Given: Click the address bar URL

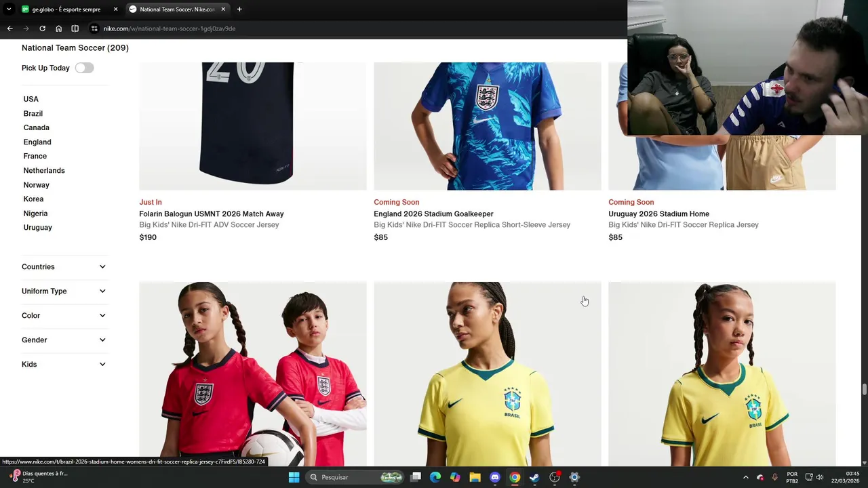Looking at the screenshot, I should (x=170, y=28).
